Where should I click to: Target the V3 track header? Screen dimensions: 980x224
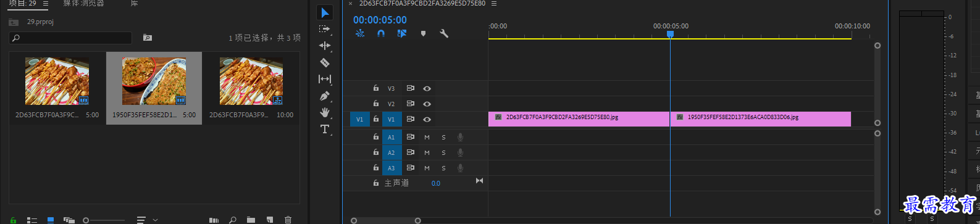[391, 89]
